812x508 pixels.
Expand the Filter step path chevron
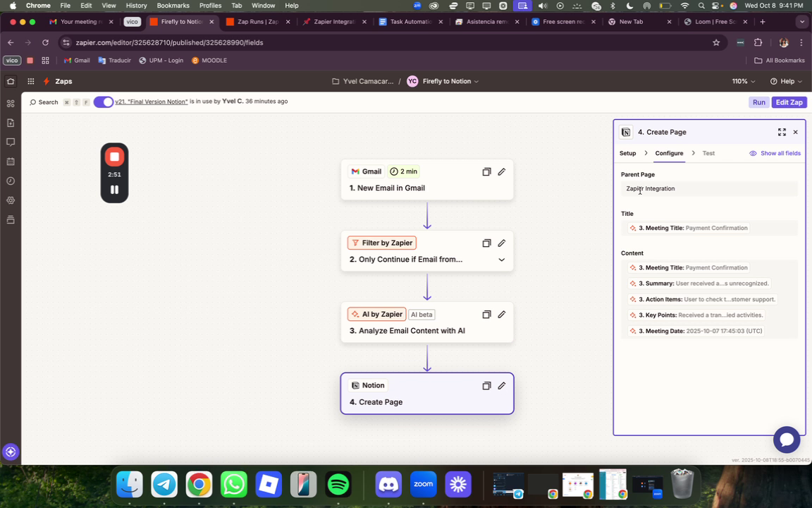pyautogui.click(x=501, y=260)
